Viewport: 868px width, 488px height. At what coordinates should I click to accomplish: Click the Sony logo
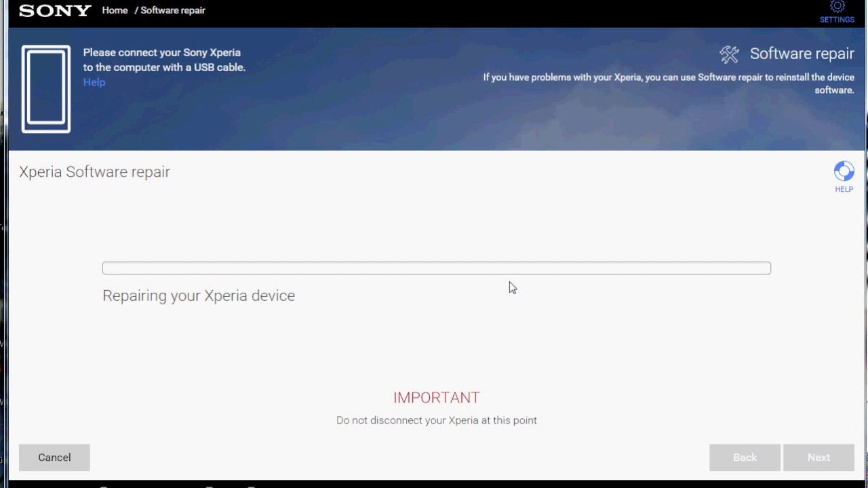point(55,10)
